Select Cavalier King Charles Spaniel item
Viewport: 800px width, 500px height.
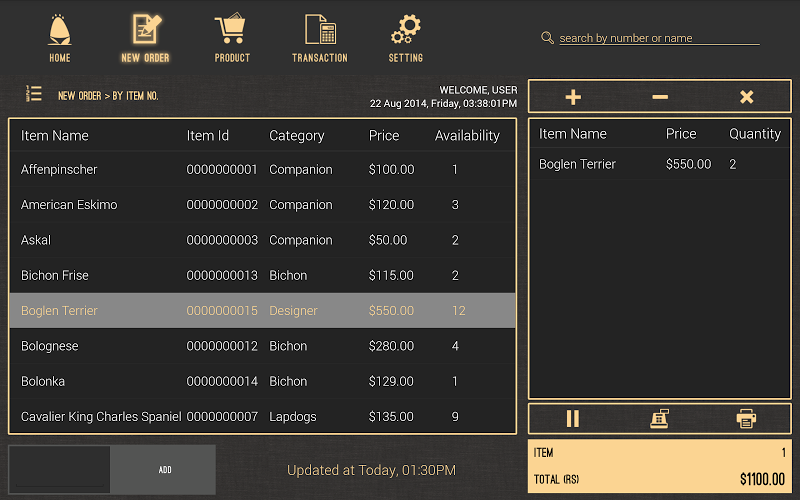point(101,416)
